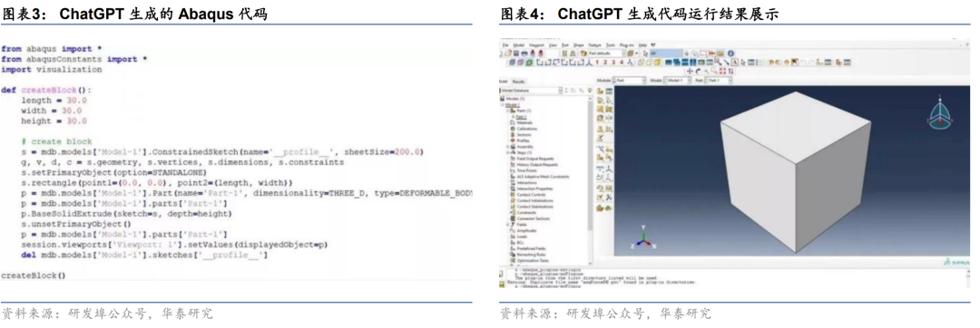Select the Pan view cross-arrows tool
980x328 pixels.
690,71
